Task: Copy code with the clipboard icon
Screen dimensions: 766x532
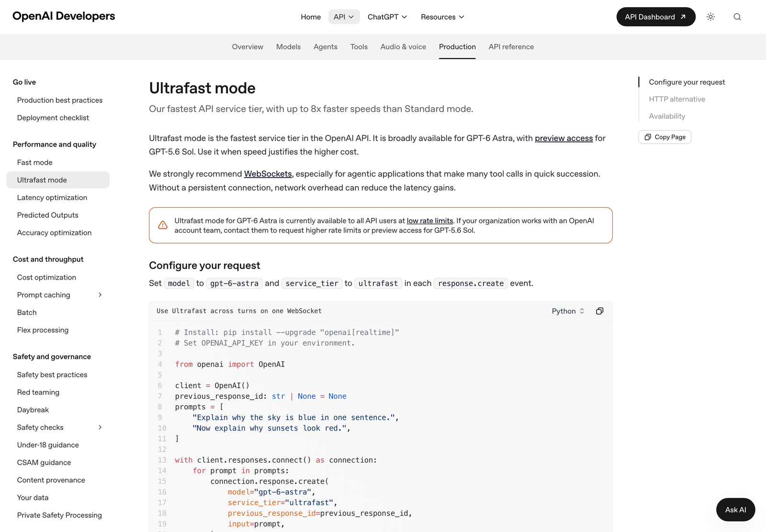Action: pos(599,311)
